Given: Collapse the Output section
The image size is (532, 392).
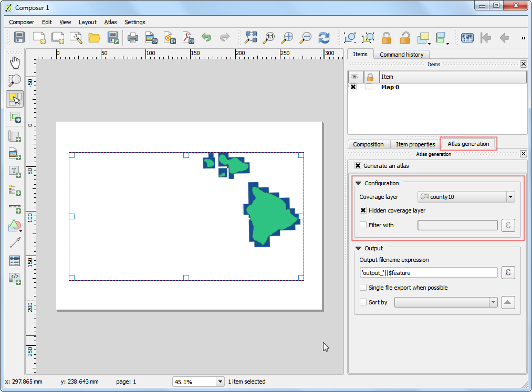Looking at the screenshot, I should click(x=358, y=248).
